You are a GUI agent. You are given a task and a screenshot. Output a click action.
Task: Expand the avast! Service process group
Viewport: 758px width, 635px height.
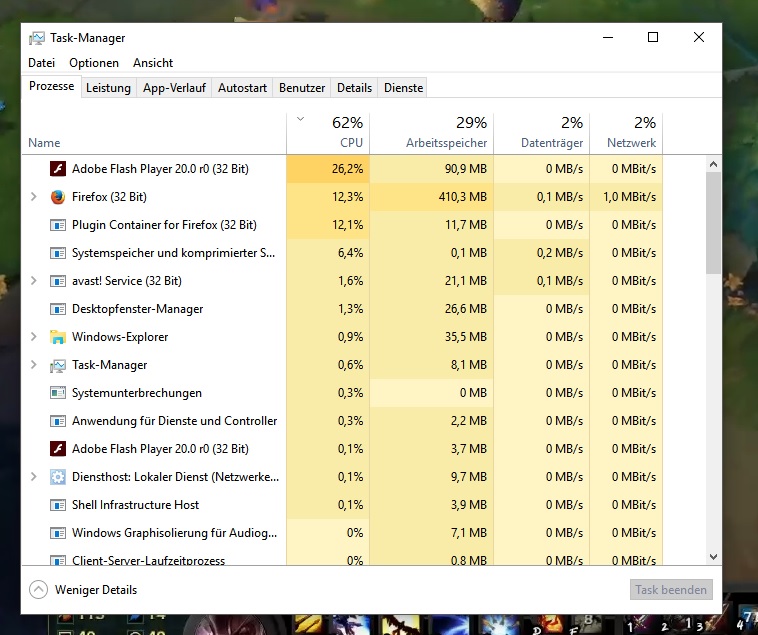coord(33,281)
